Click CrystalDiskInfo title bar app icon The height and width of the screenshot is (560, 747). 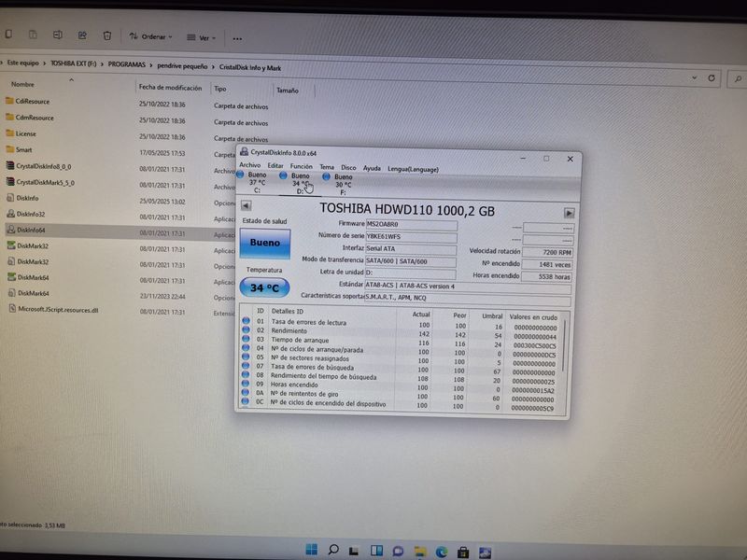pyautogui.click(x=245, y=151)
